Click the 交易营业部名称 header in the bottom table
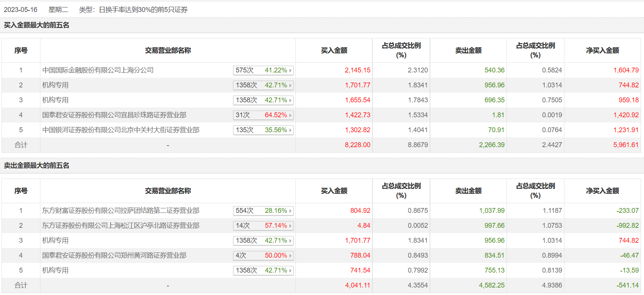Image resolution: width=644 pixels, height=295 pixels. [168, 191]
